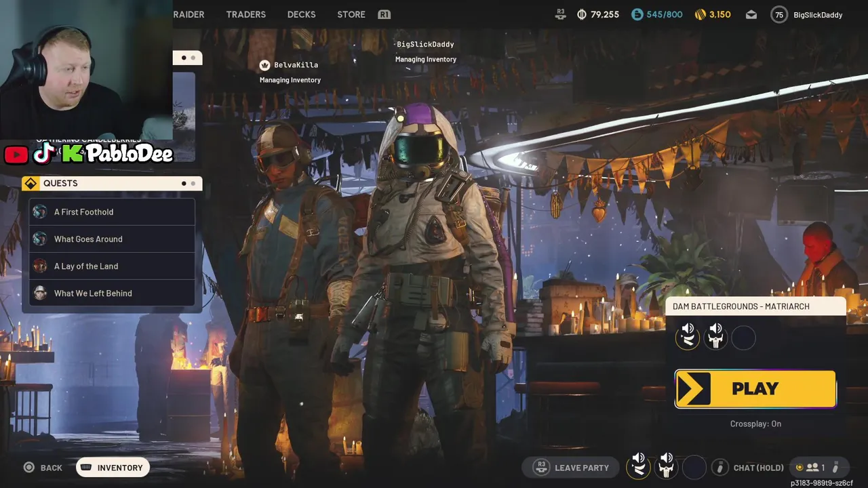Click quest giver portrait for What We Left Behind
868x488 pixels.
point(40,293)
